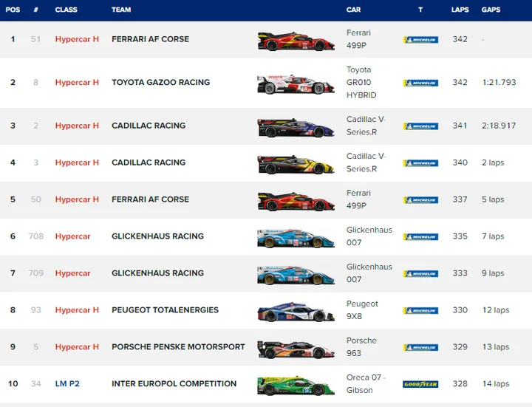The image size is (532, 407).
Task: Click the Peugeot 9X8 car name
Action: pyautogui.click(x=362, y=310)
